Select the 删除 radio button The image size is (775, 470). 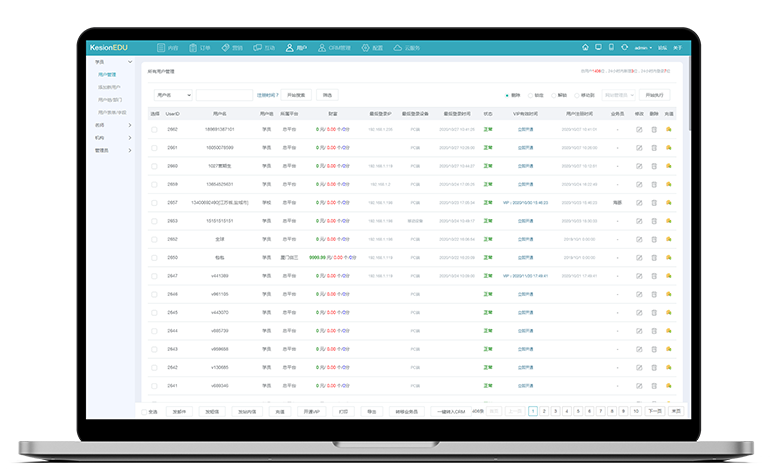coord(507,95)
